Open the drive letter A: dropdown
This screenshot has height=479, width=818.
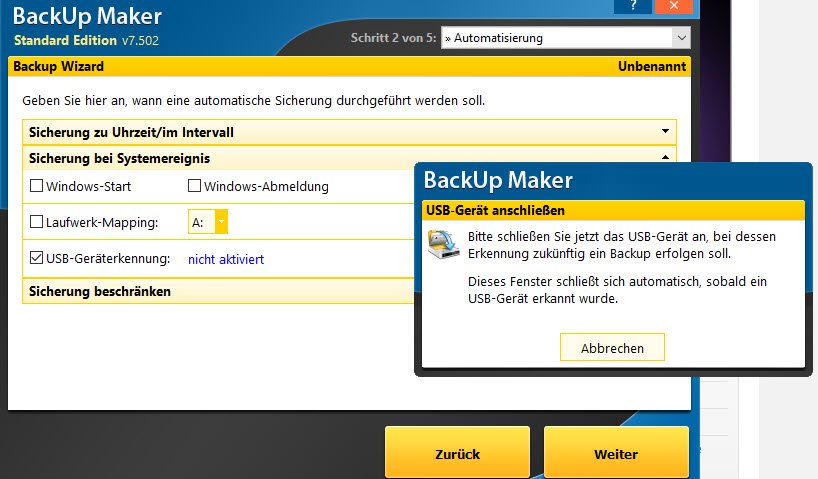click(x=221, y=222)
